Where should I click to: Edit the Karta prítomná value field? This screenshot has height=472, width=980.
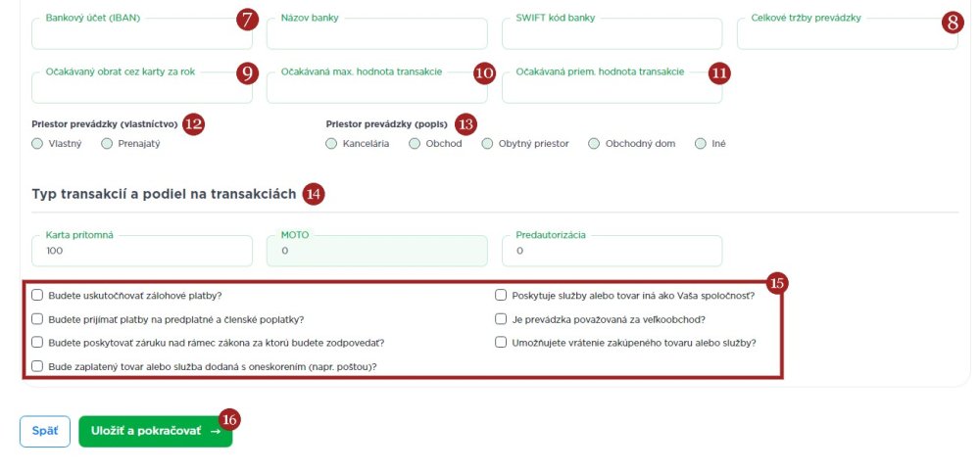coord(144,252)
